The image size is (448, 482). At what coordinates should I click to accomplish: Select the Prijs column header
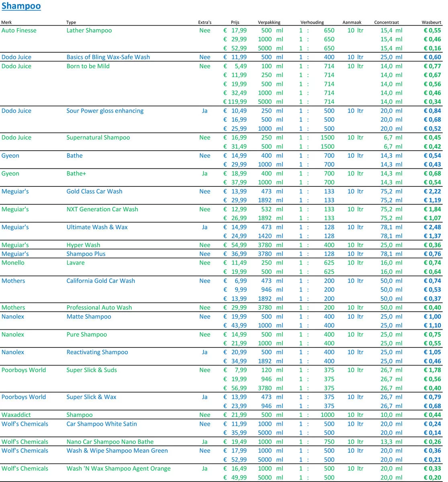[235, 22]
